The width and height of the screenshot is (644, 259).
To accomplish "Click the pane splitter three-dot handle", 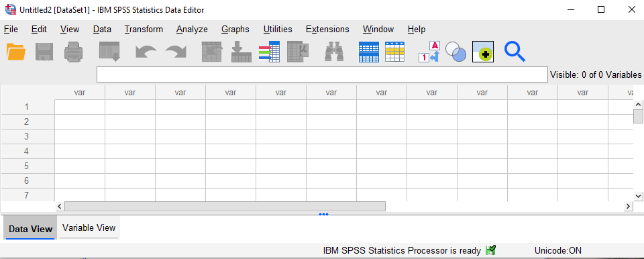I will click(x=323, y=214).
